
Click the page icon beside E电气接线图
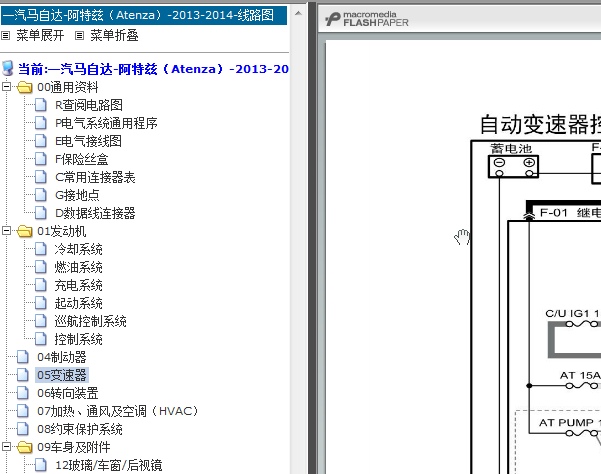click(41, 141)
